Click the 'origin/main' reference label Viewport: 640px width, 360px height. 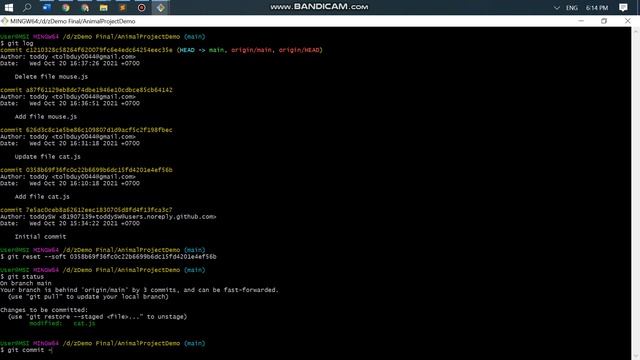pyautogui.click(x=251, y=50)
